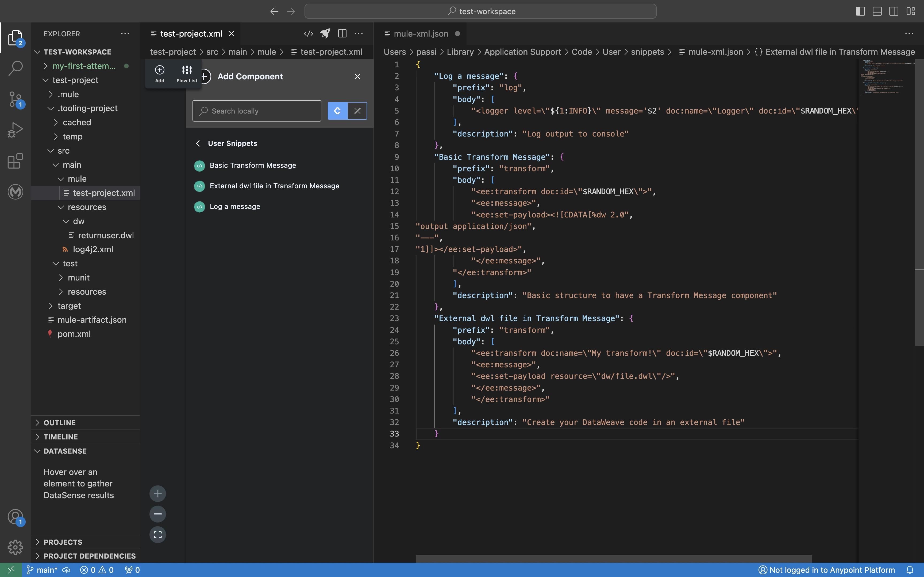Click the rocket deploy icon in editor toolbar
Image resolution: width=924 pixels, height=577 pixels.
point(325,34)
